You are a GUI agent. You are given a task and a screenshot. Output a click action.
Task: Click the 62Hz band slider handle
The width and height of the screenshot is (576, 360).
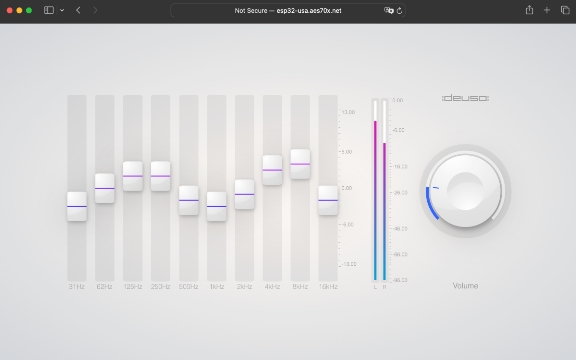pyautogui.click(x=105, y=188)
